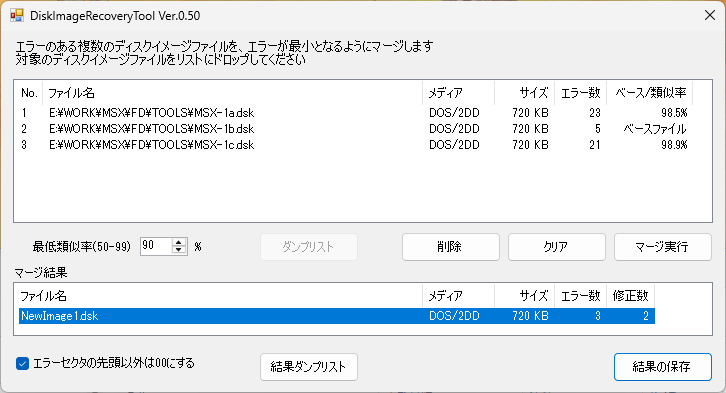
Task: Click the サイズ column header in merge results
Action: point(525,296)
